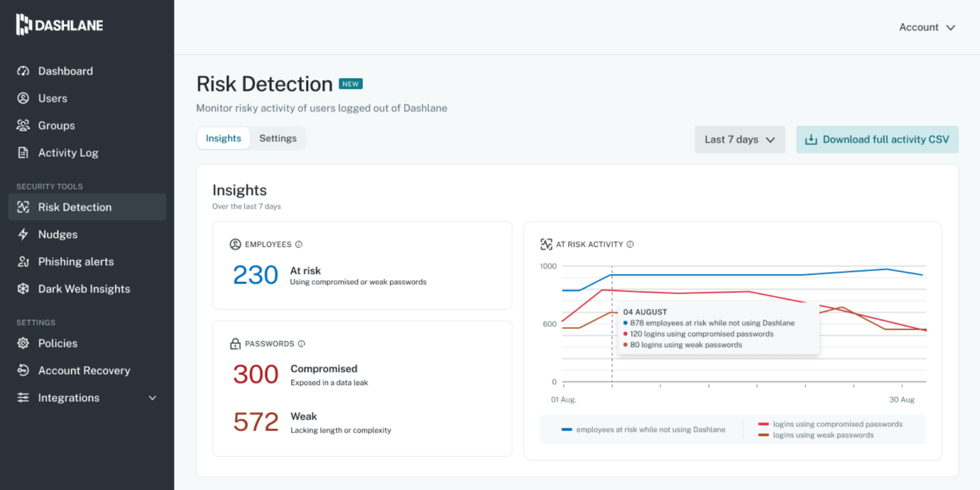Click the Policies gear icon
The width and height of the screenshot is (980, 490).
(x=23, y=344)
